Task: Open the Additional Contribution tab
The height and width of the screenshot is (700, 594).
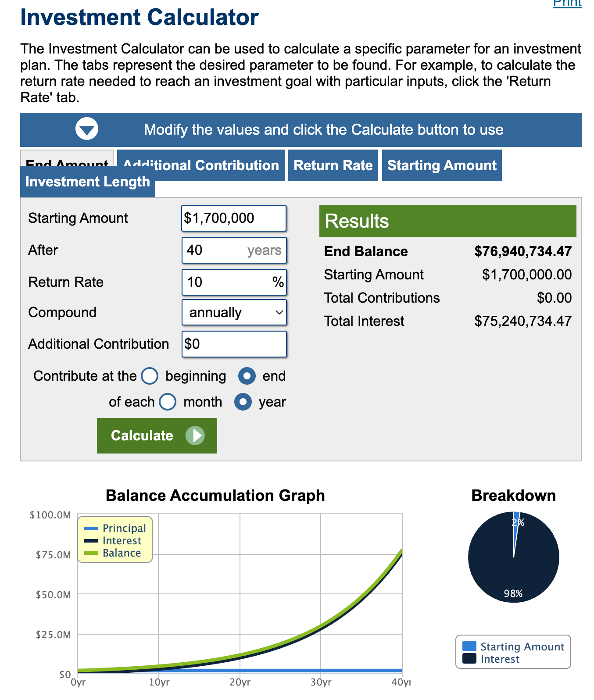Action: tap(201, 165)
